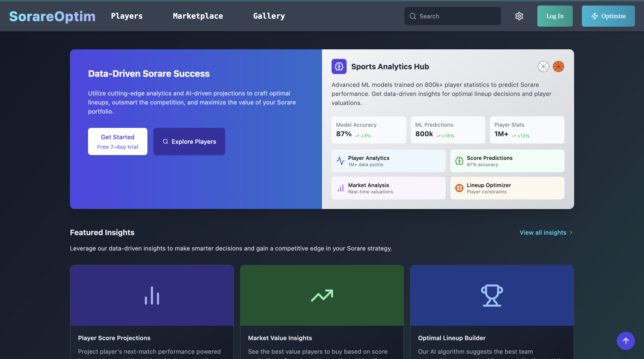Open the Player Stats 1M+ stat card
The image size is (644, 359).
point(527,130)
